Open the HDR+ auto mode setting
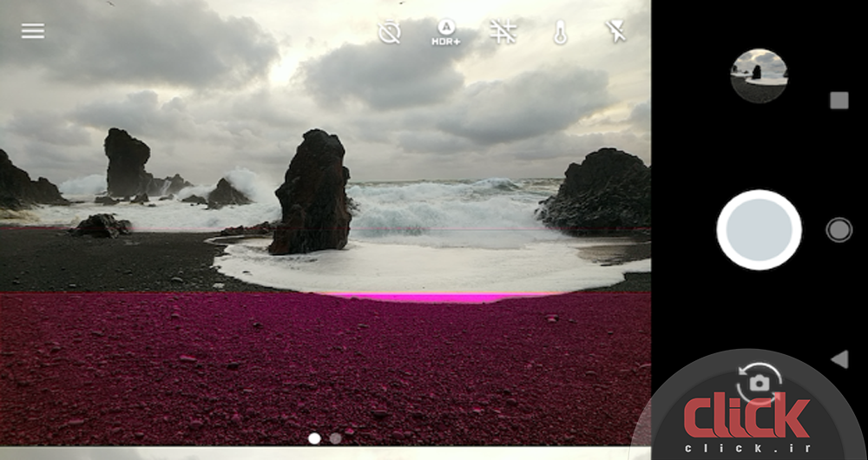This screenshot has height=460, width=868. tap(446, 32)
